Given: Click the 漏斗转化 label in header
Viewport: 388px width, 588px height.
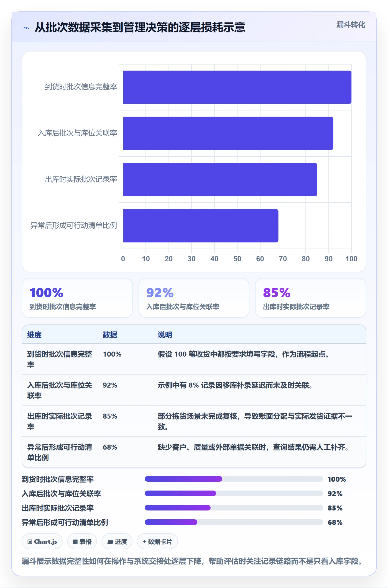Looking at the screenshot, I should (x=351, y=25).
